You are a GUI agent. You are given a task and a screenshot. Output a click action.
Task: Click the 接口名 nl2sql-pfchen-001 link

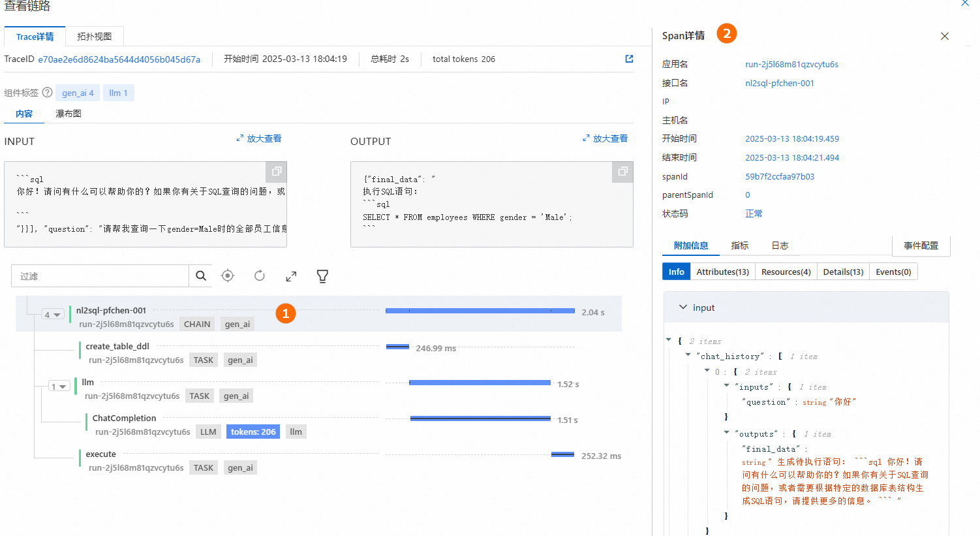coord(780,84)
